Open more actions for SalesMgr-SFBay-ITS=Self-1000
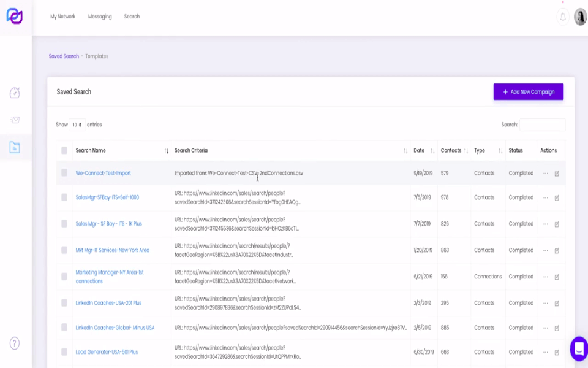Image resolution: width=588 pixels, height=368 pixels. [x=546, y=197]
